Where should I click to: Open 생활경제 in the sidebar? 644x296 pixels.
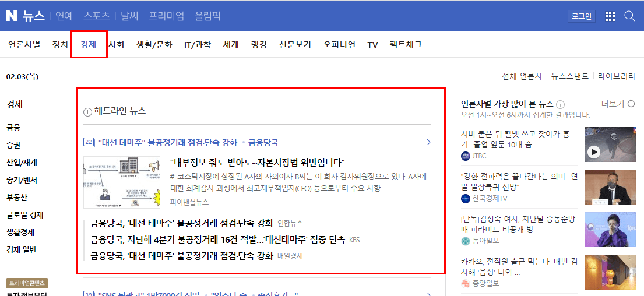(x=20, y=232)
